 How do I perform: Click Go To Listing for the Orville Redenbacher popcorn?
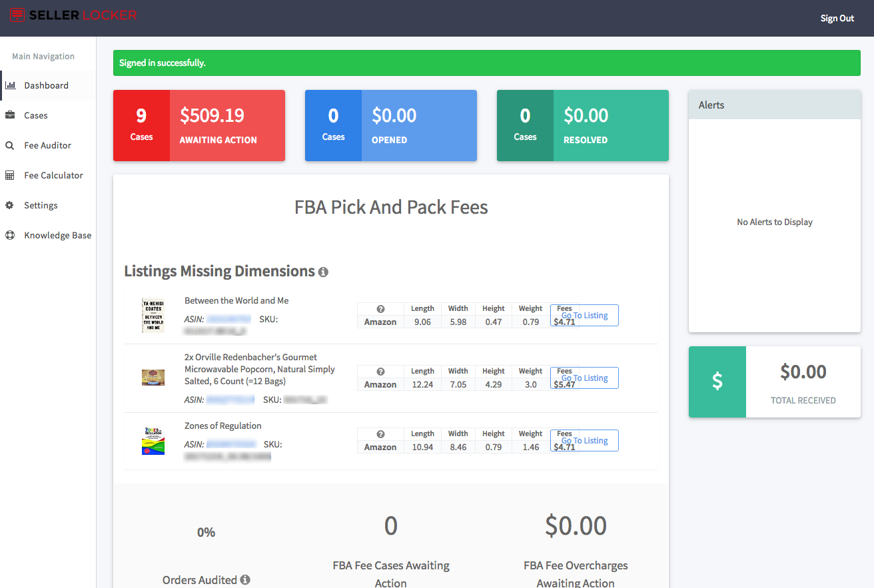click(584, 378)
